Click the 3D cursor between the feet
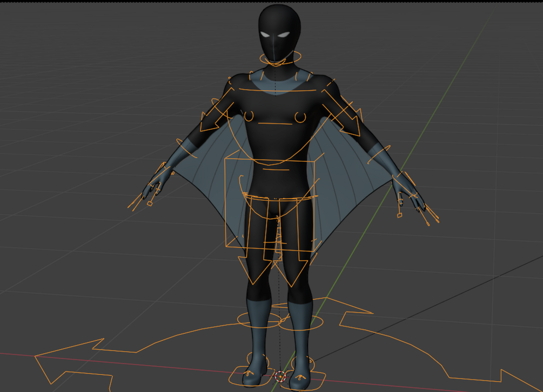Screen dimensions: 543x392 coord(280,376)
